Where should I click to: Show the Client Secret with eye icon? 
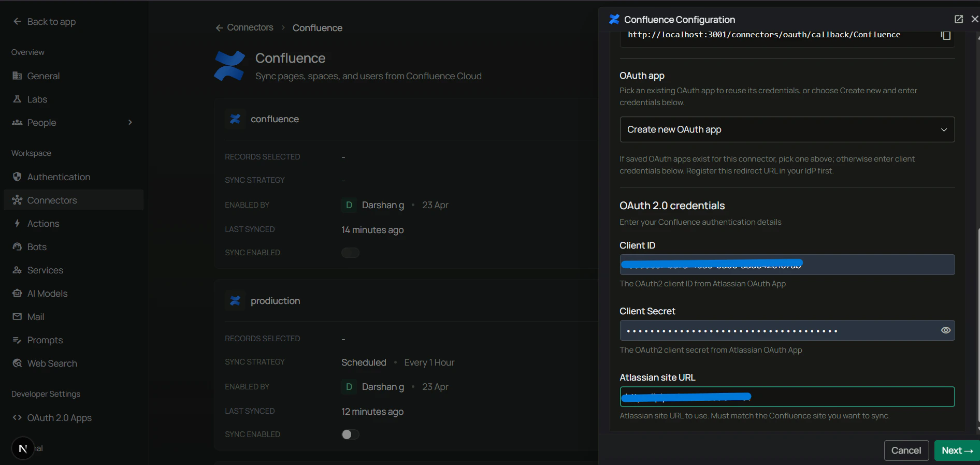pyautogui.click(x=946, y=330)
